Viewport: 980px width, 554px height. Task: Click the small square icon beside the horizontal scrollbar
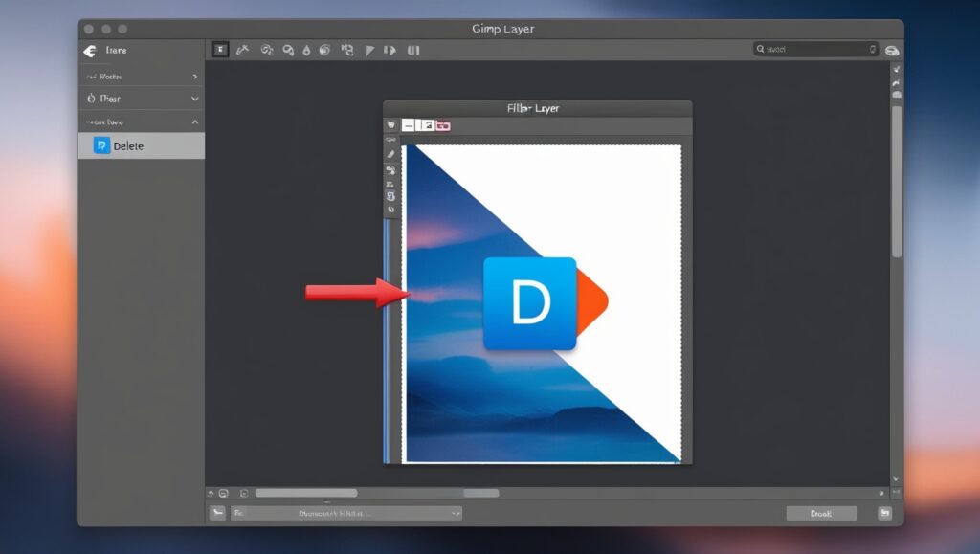pyautogui.click(x=244, y=494)
